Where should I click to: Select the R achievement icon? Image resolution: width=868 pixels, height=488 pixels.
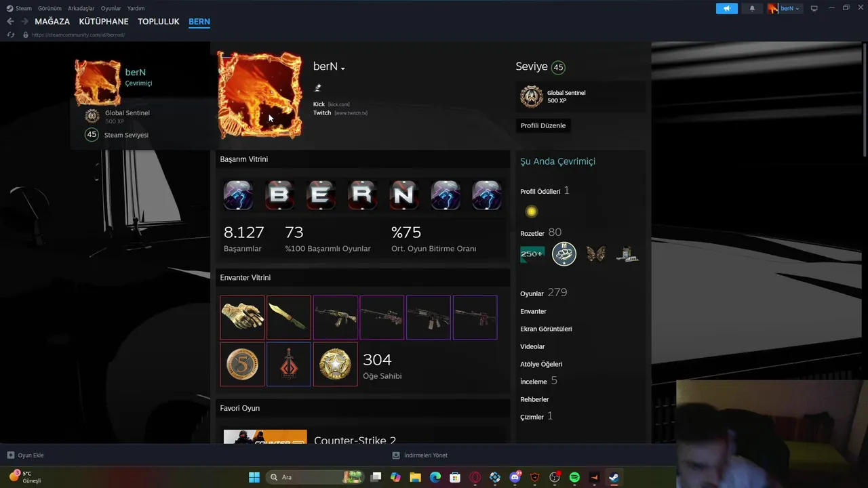tap(363, 195)
